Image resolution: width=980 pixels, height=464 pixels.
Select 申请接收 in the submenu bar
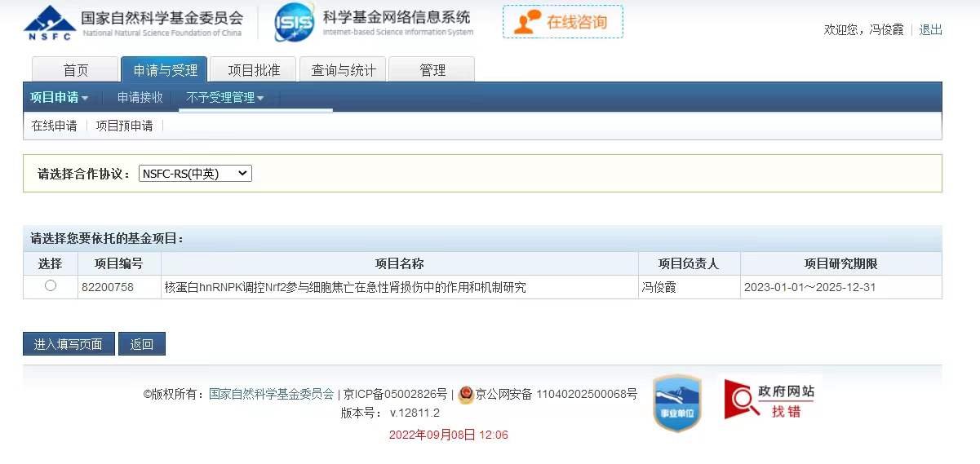coord(140,98)
